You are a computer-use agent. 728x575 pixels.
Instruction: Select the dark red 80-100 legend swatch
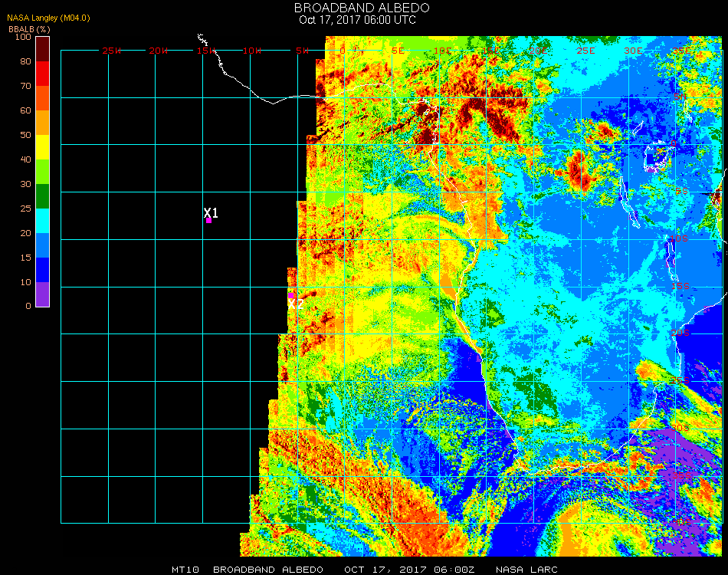point(43,48)
